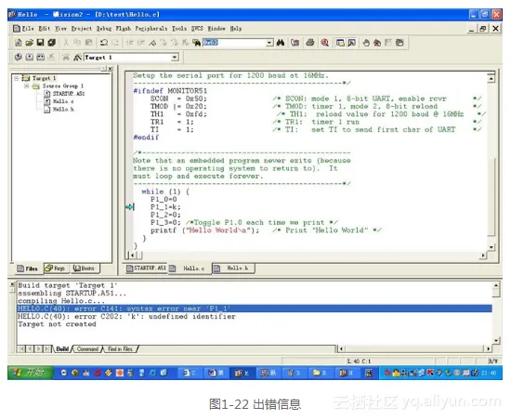
Task: Open the find text combo box dropdown
Action: (269, 43)
